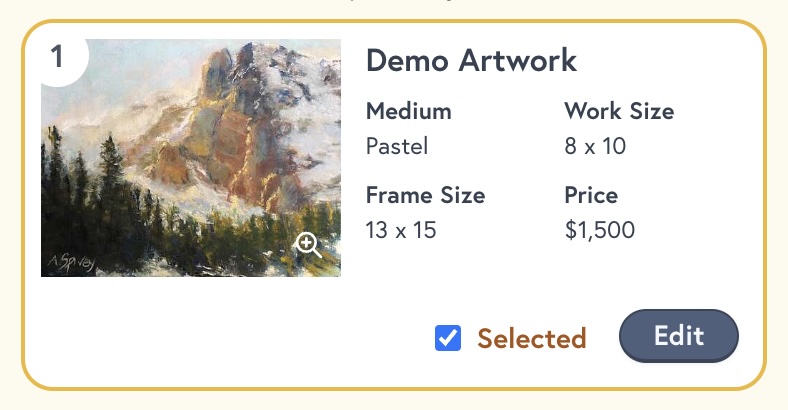The width and height of the screenshot is (788, 410).
Task: Click the artist signature on the painting
Action: [72, 262]
